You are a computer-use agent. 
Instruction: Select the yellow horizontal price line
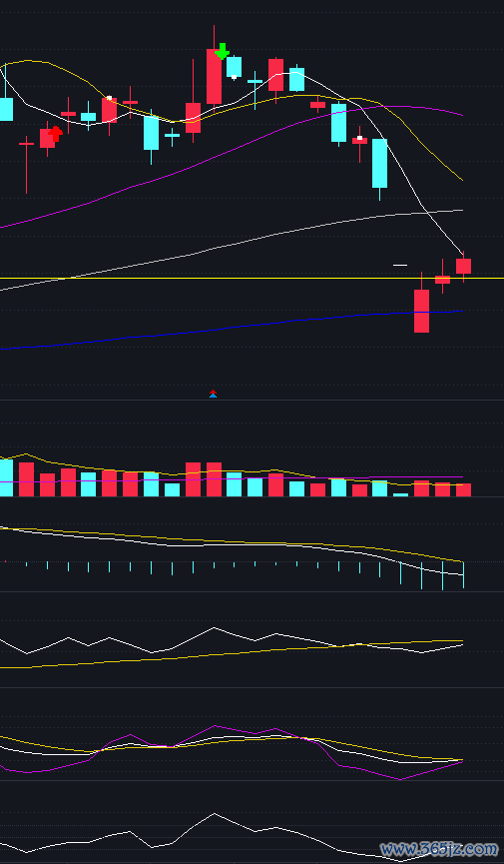tap(252, 279)
